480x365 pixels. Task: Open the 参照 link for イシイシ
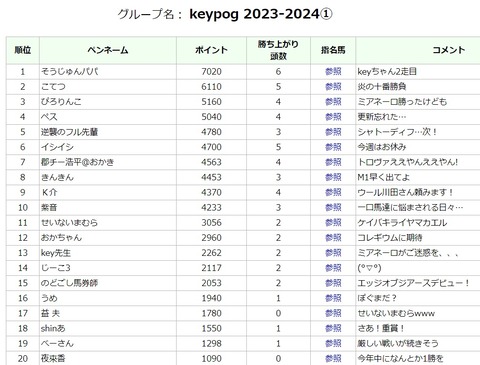[x=333, y=147]
